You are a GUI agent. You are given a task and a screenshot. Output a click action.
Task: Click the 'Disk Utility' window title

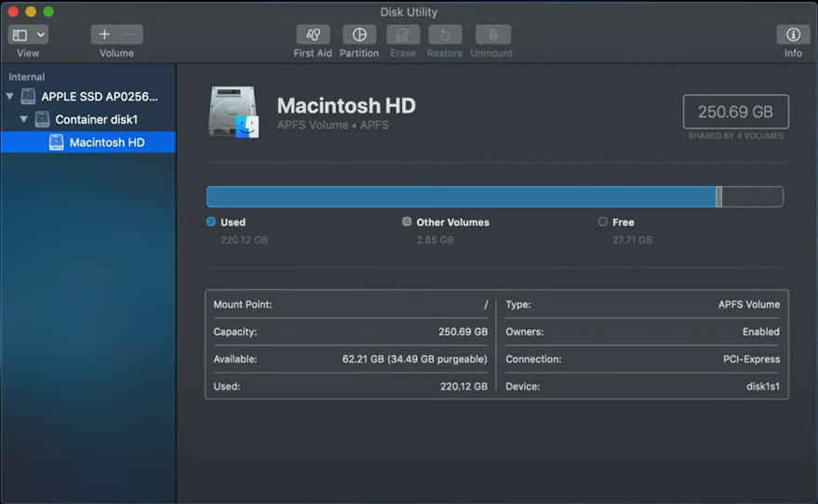pos(409,12)
